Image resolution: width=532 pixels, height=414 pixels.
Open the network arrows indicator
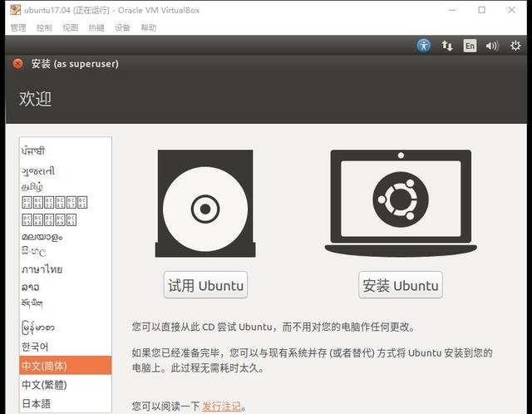coord(447,46)
